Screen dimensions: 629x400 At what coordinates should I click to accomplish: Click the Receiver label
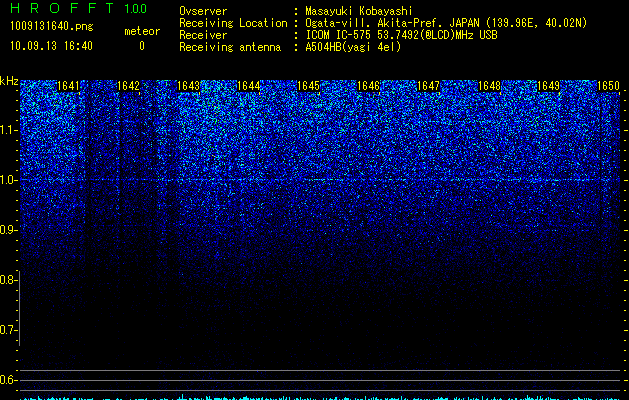pyautogui.click(x=203, y=35)
